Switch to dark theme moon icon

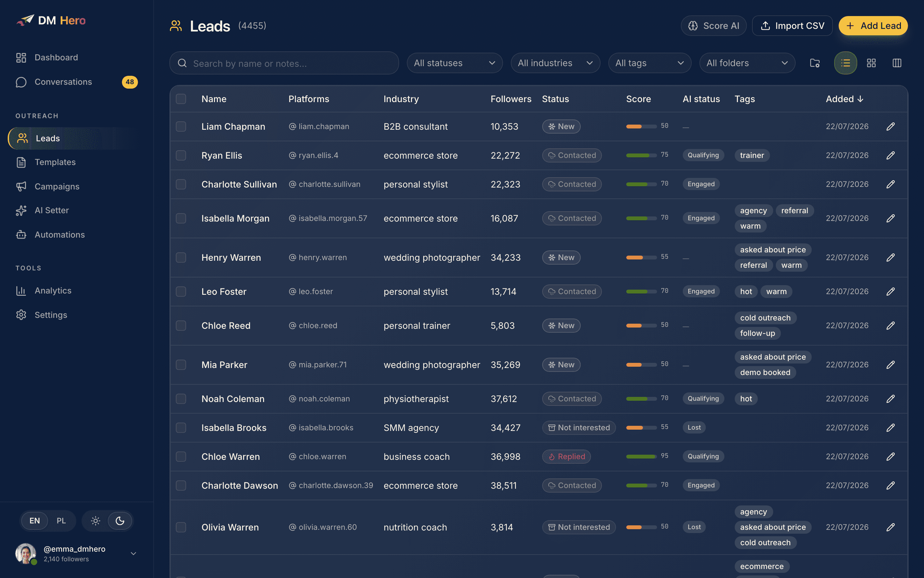click(x=120, y=521)
